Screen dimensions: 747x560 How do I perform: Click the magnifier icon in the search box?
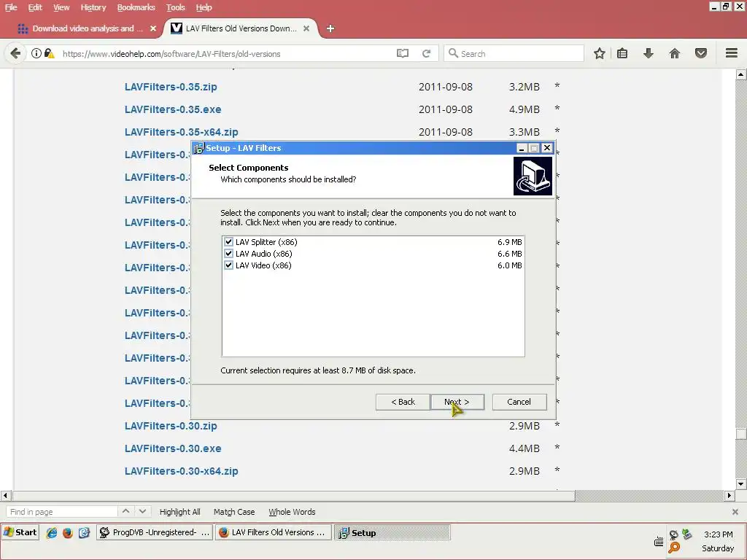click(453, 53)
